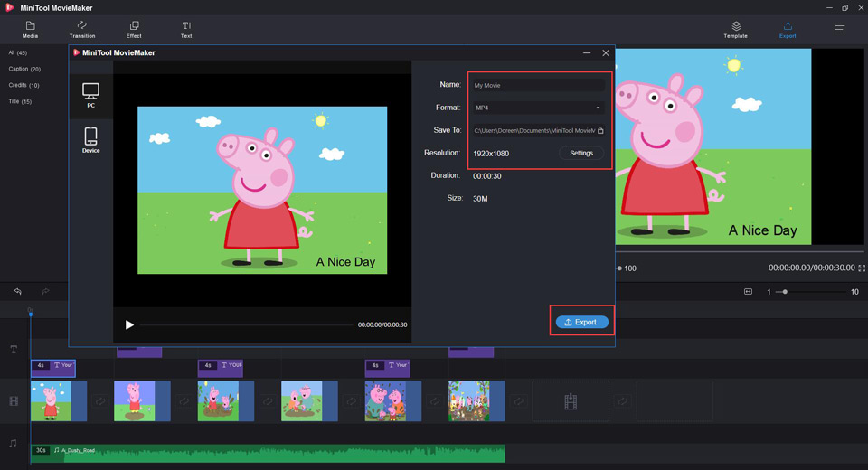Open the Transition tab

pyautogui.click(x=82, y=29)
